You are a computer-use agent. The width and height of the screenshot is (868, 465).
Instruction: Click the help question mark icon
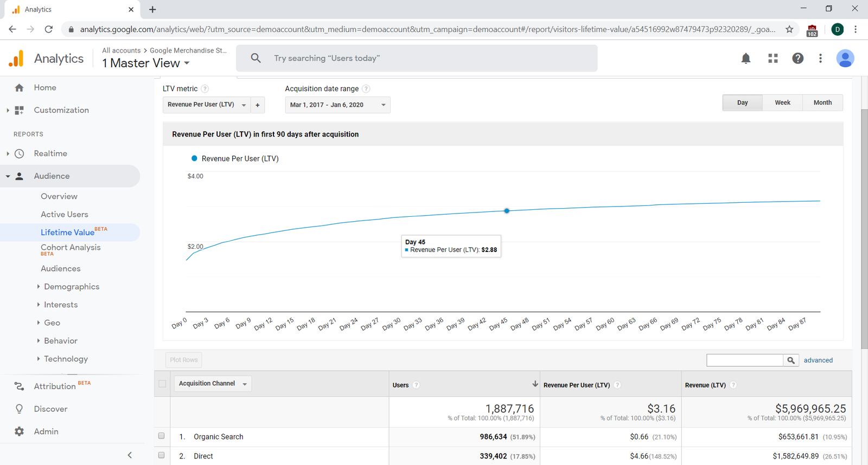pos(797,59)
